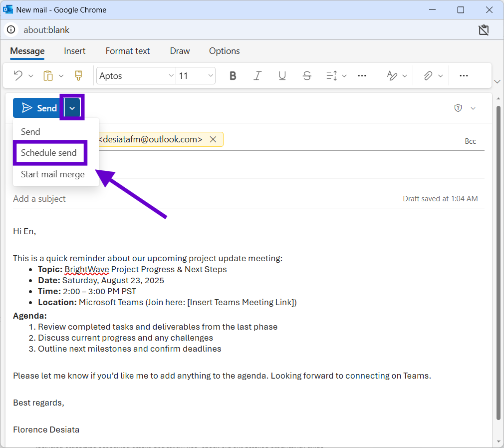Image resolution: width=504 pixels, height=448 pixels.
Task: Expand the Paste options arrow
Action: (x=61, y=76)
